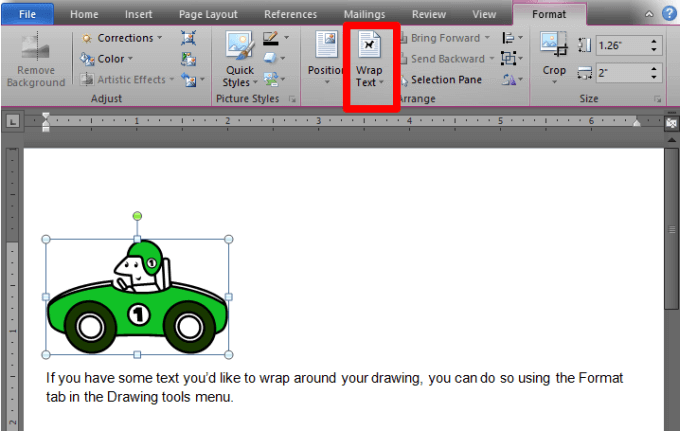This screenshot has height=431, width=680.
Task: Increase the shape width with up arrow
Action: (x=654, y=69)
